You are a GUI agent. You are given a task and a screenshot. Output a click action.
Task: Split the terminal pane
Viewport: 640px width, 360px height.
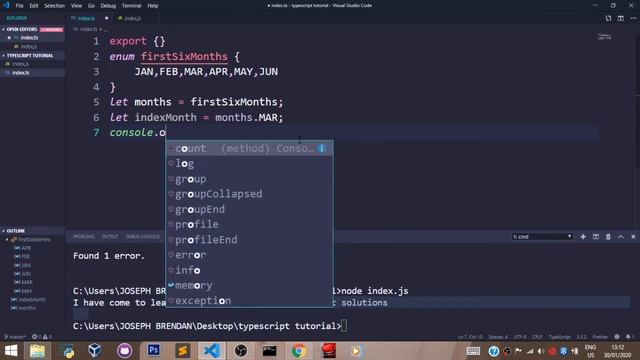click(596, 237)
